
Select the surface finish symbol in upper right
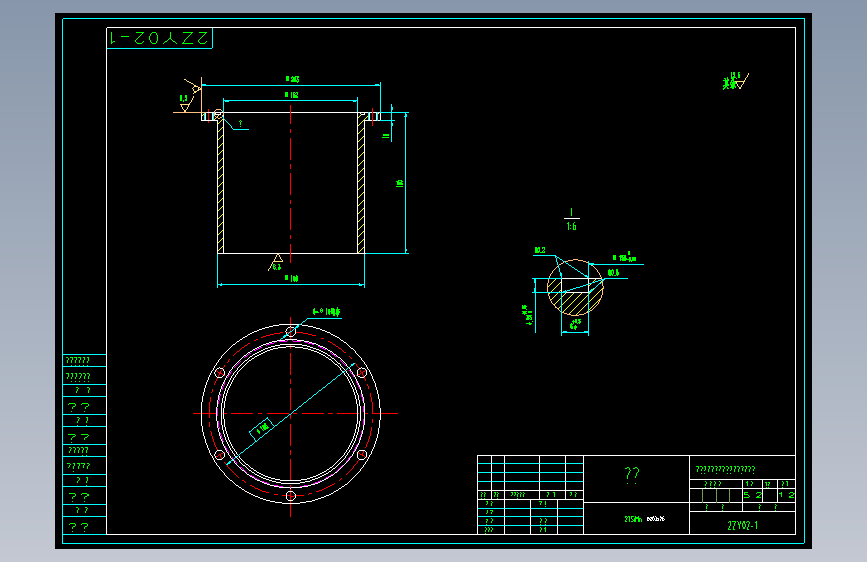[735, 81]
